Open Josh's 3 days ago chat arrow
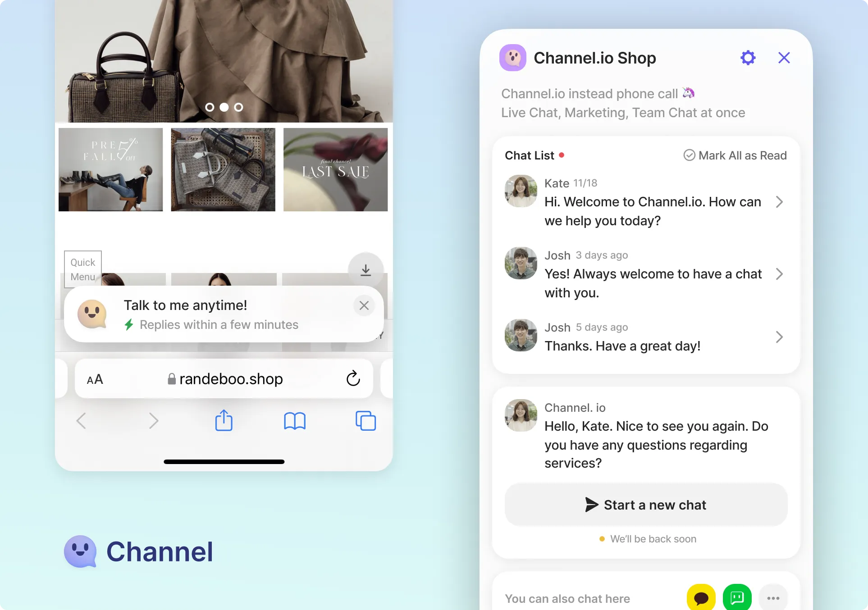Viewport: 868px width, 610px height. click(x=779, y=274)
